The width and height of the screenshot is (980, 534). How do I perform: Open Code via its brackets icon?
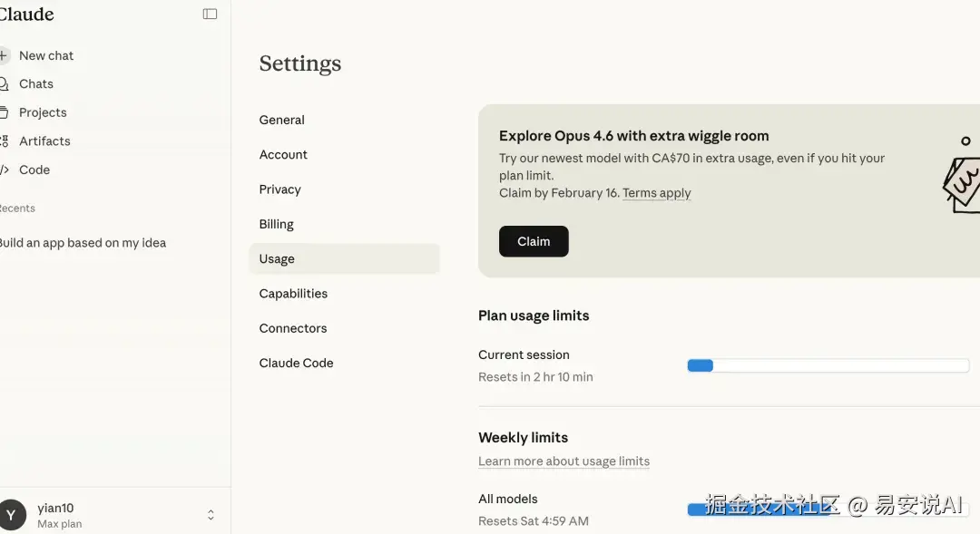click(x=4, y=170)
